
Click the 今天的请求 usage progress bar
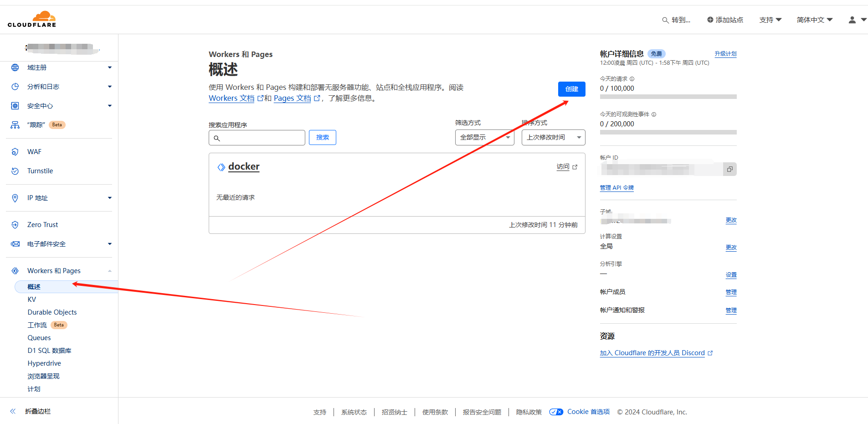click(668, 97)
